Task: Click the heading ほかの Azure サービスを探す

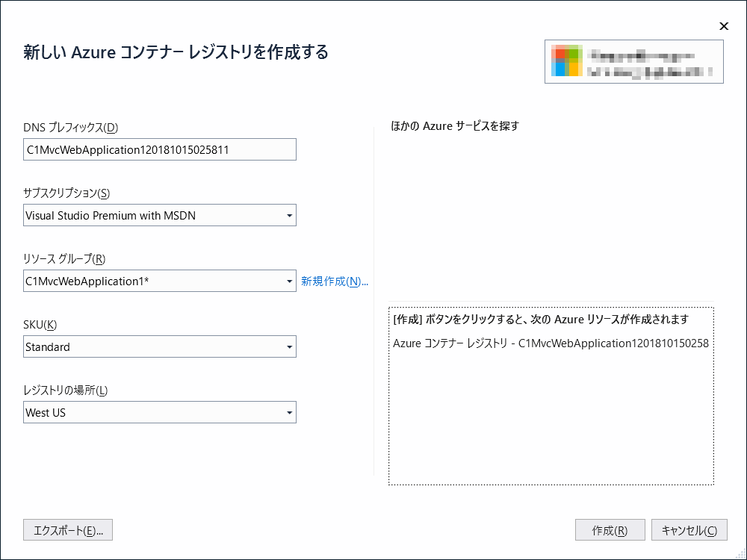Action: [455, 126]
